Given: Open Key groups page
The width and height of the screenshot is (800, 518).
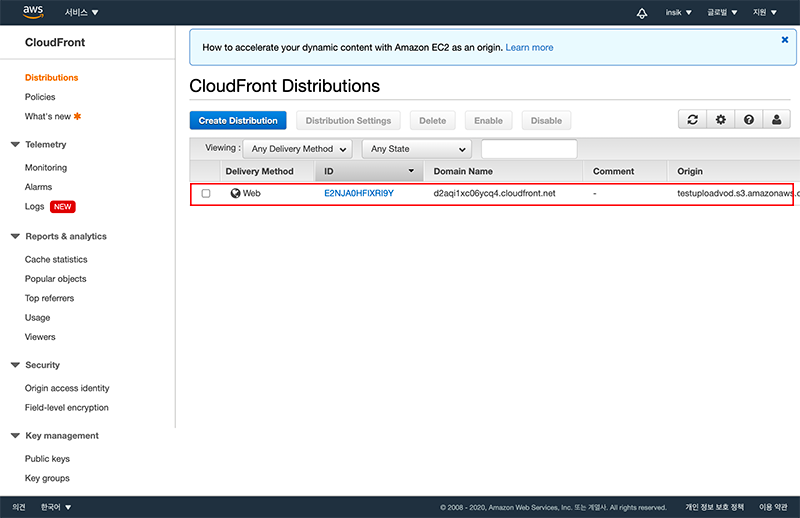Looking at the screenshot, I should click(x=47, y=478).
